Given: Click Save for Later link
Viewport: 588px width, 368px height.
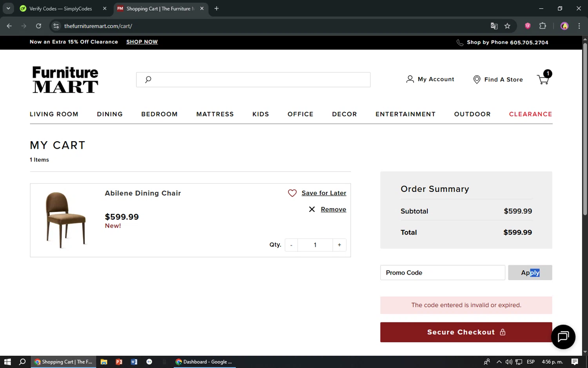Looking at the screenshot, I should coord(324,193).
